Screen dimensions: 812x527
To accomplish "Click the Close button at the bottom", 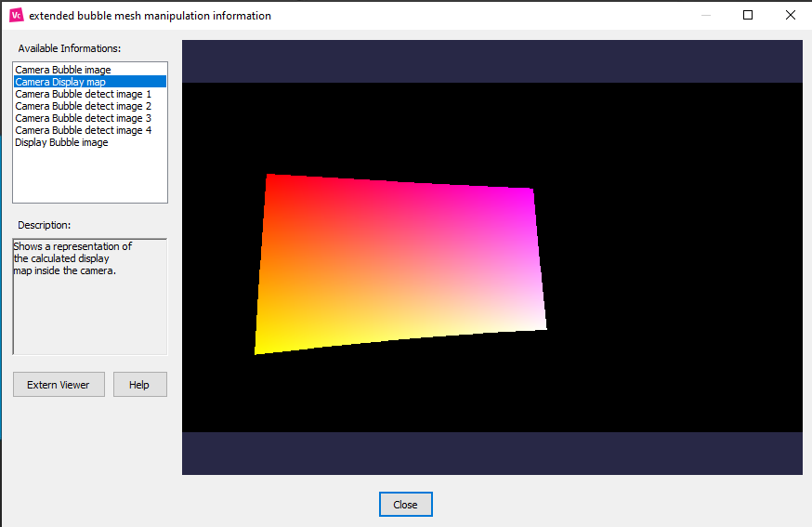I will (405, 505).
